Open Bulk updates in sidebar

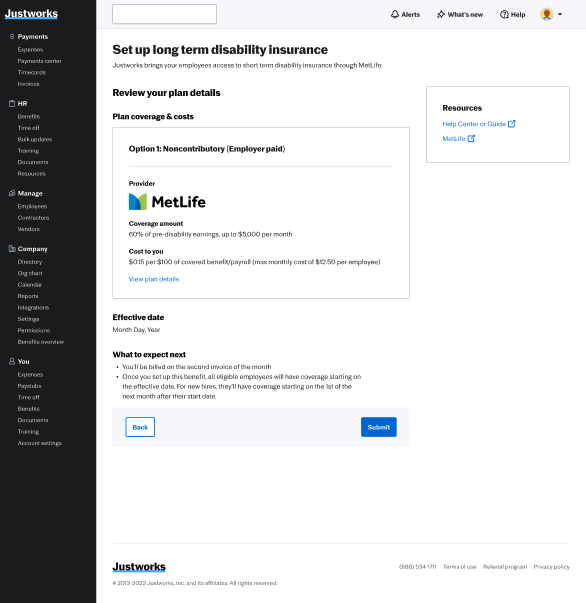35,139
